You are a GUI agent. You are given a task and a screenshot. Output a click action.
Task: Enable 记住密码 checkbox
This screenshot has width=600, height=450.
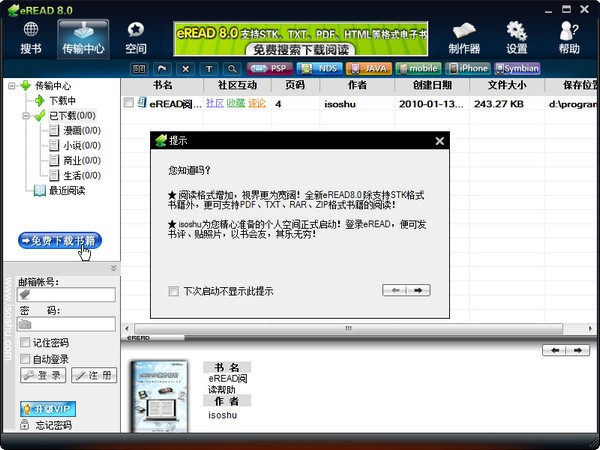[25, 342]
